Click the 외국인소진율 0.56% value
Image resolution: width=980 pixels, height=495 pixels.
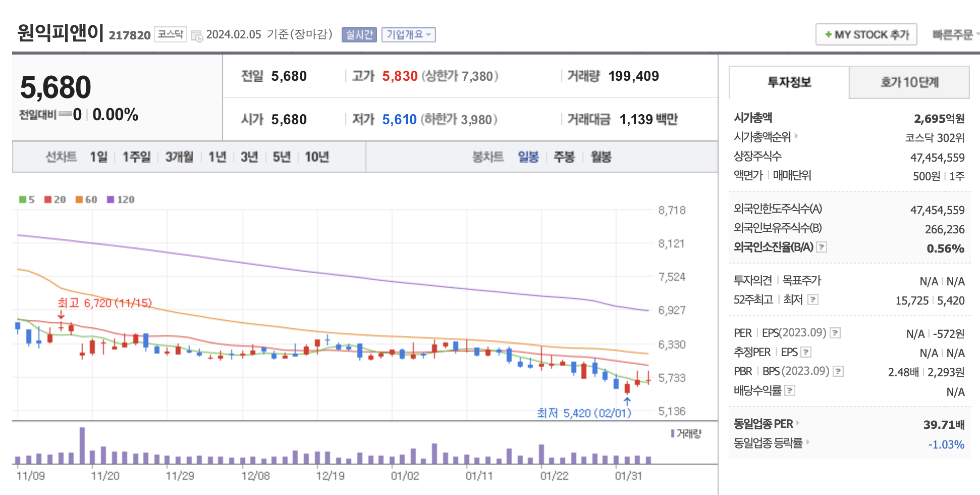(945, 249)
